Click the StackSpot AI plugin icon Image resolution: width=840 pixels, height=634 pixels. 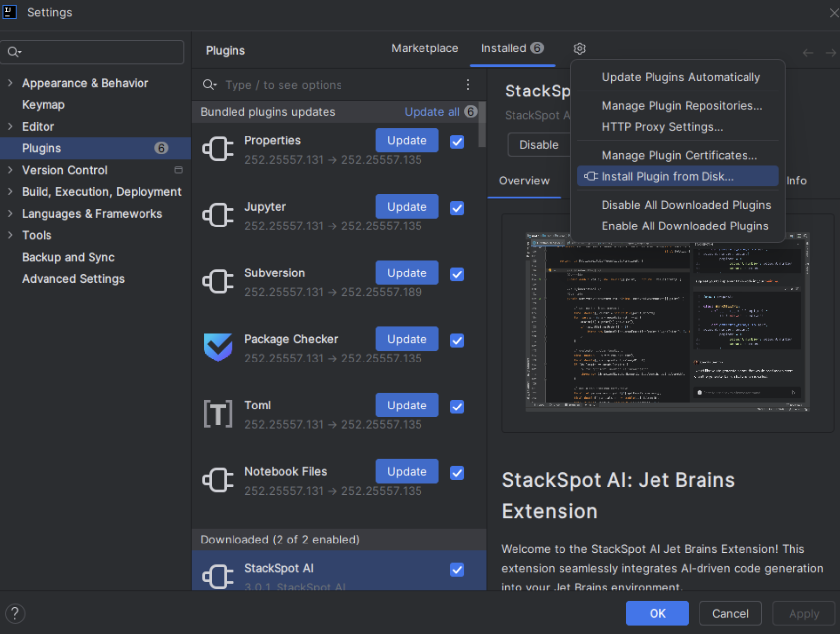pos(218,577)
